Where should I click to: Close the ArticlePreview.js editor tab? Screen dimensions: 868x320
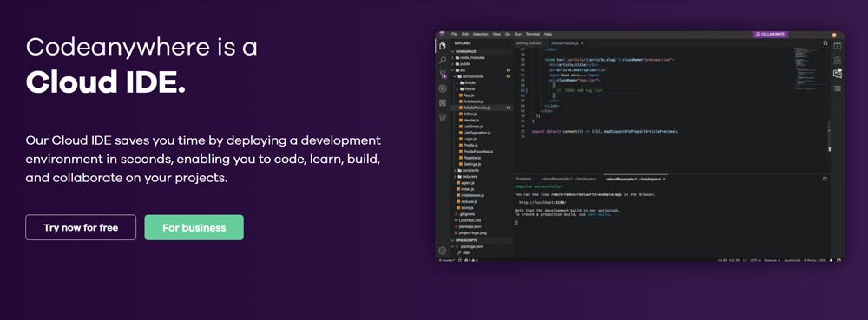point(582,43)
